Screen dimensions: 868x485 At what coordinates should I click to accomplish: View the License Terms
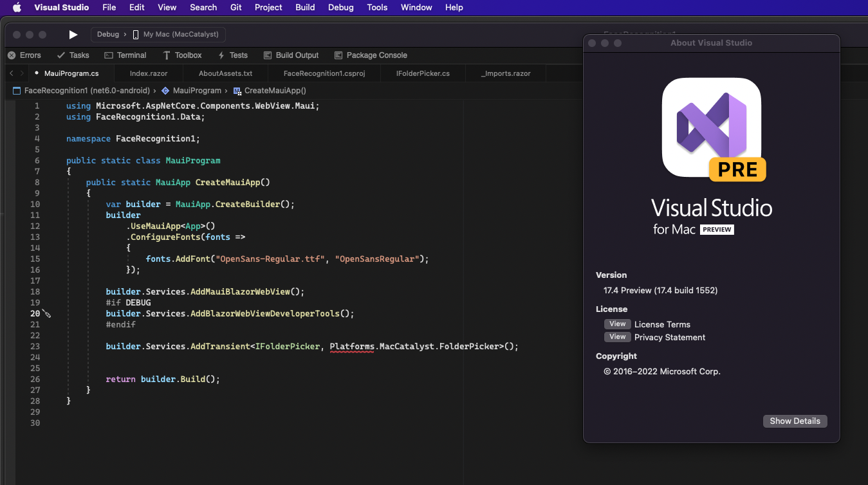tap(617, 324)
